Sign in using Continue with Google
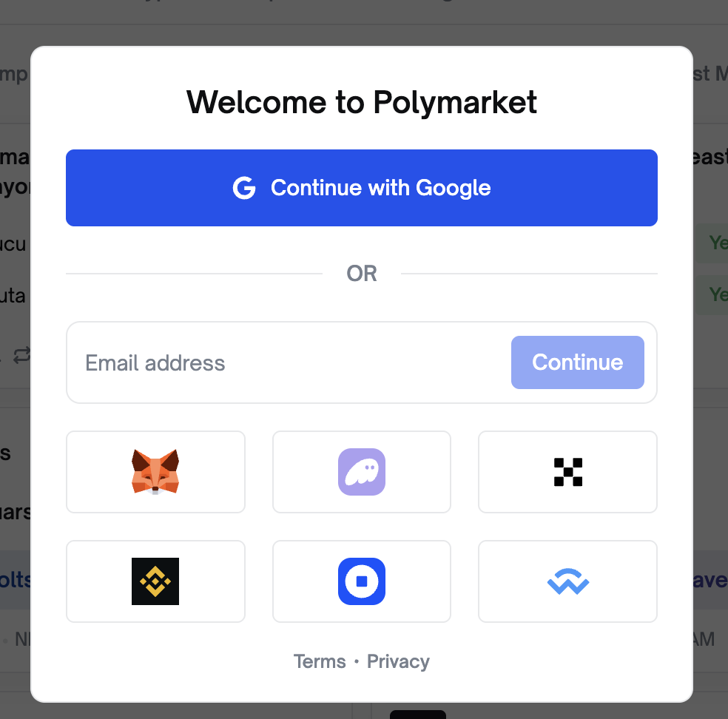 (x=362, y=188)
